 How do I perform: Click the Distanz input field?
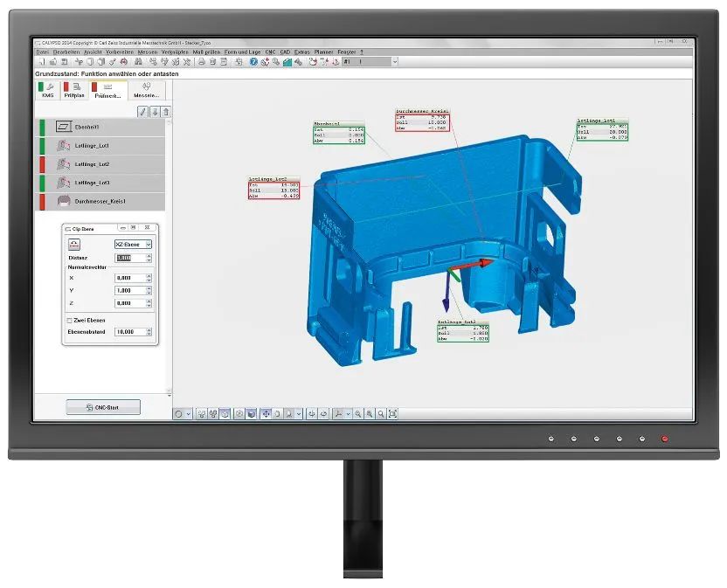124,259
